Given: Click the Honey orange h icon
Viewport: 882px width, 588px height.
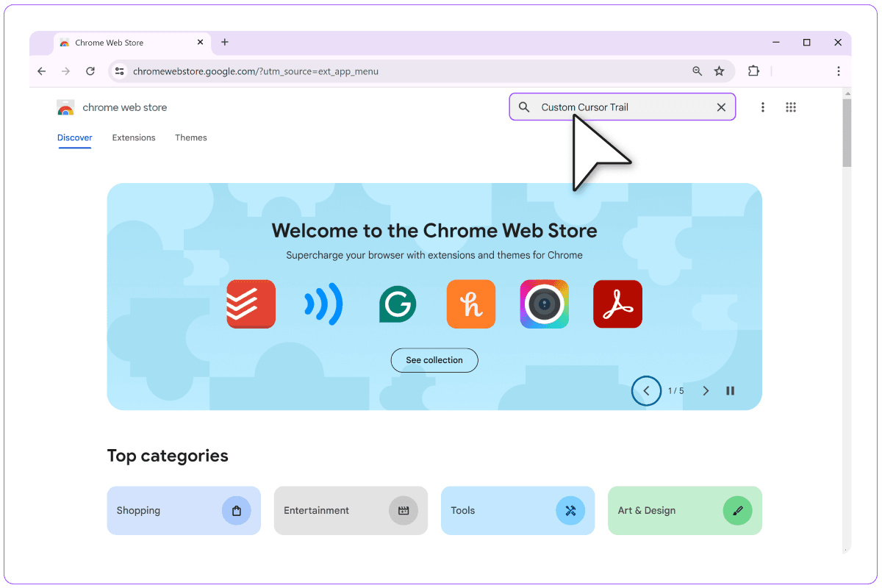Looking at the screenshot, I should click(x=471, y=304).
